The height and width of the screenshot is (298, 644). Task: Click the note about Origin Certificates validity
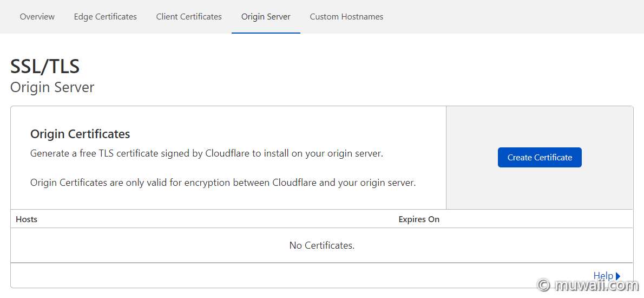tap(223, 183)
